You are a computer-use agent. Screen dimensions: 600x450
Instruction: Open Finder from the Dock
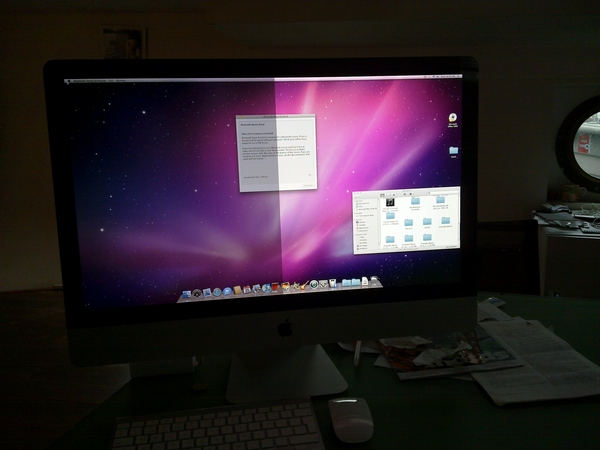click(186, 294)
